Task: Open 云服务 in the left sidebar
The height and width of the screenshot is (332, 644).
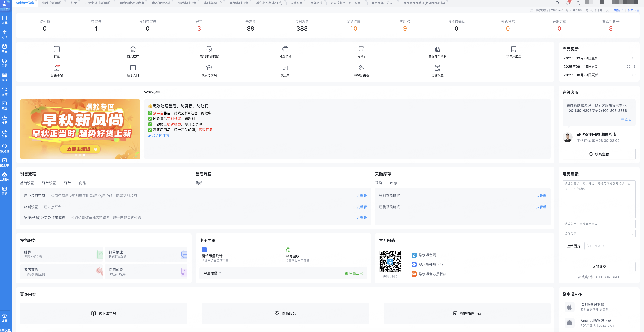Action: pos(5,176)
